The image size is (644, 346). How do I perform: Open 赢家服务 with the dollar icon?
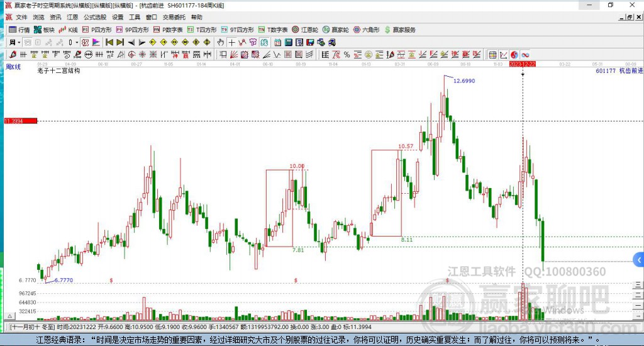[400, 30]
